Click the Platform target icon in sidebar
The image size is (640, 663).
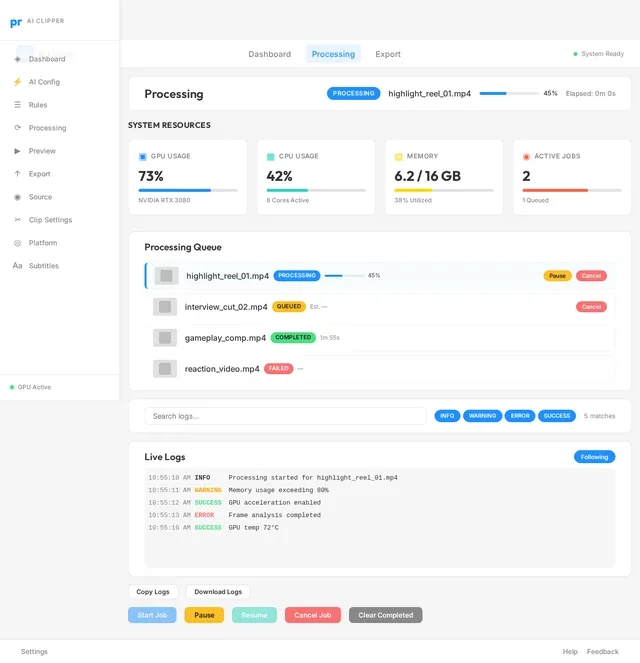tap(17, 243)
